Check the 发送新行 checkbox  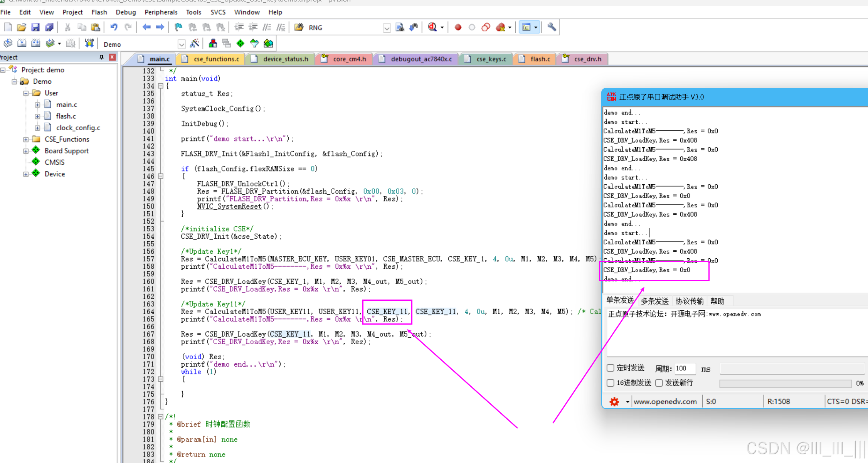click(x=659, y=383)
